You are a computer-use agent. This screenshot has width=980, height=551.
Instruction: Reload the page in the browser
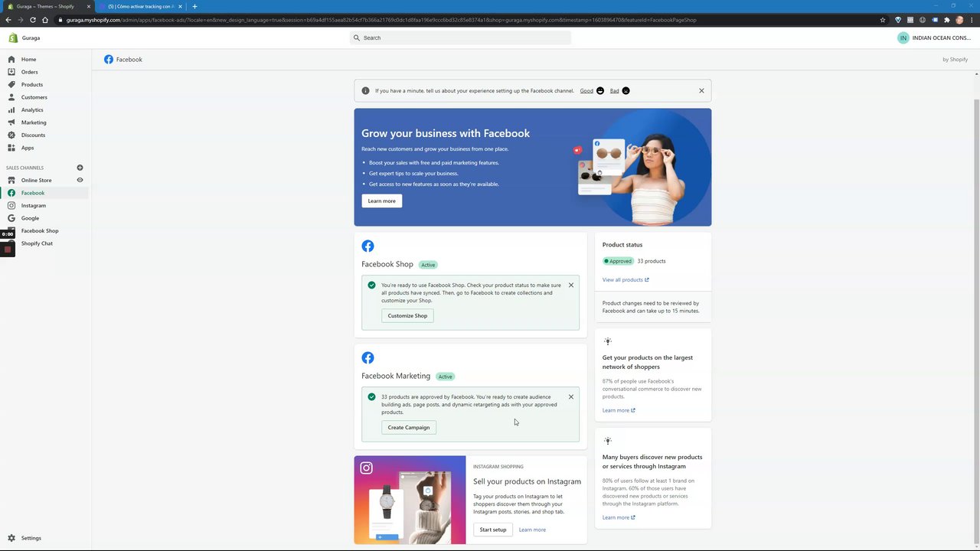pos(32,20)
